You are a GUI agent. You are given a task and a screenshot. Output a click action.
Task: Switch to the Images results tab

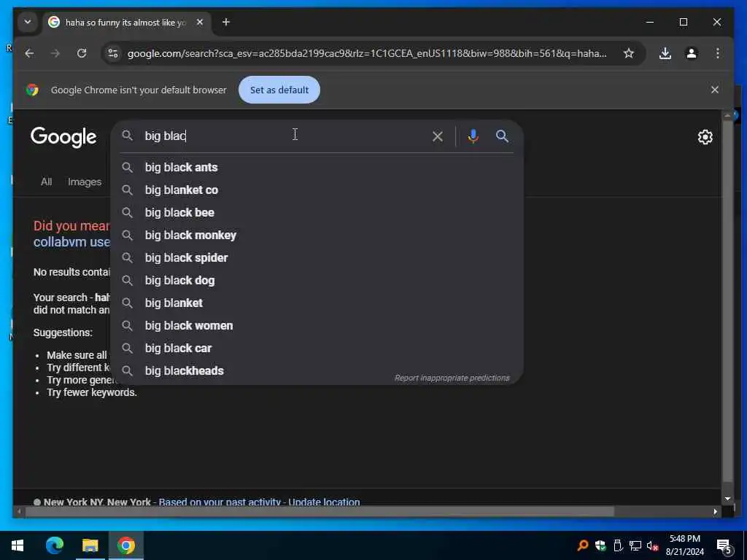pyautogui.click(x=85, y=182)
